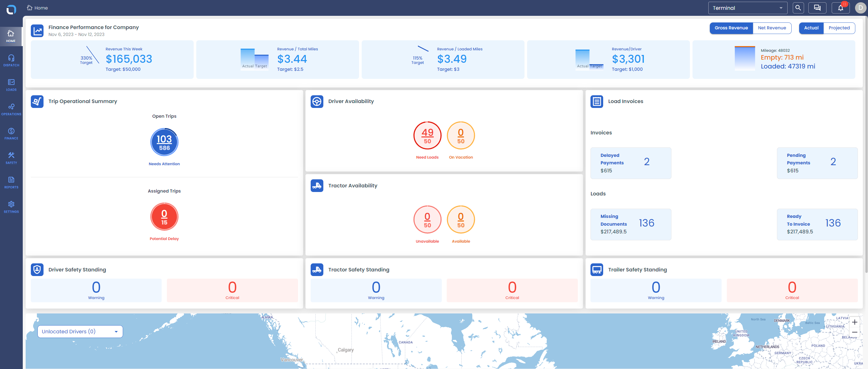Image resolution: width=868 pixels, height=369 pixels.
Task: Open the Loads sidebar icon
Action: [x=11, y=85]
